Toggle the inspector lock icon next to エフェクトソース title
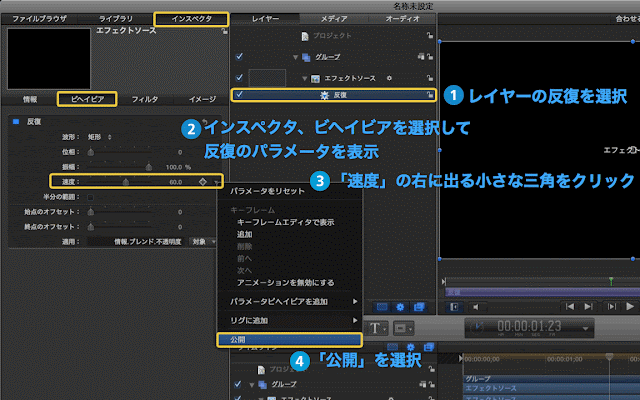 224,31
